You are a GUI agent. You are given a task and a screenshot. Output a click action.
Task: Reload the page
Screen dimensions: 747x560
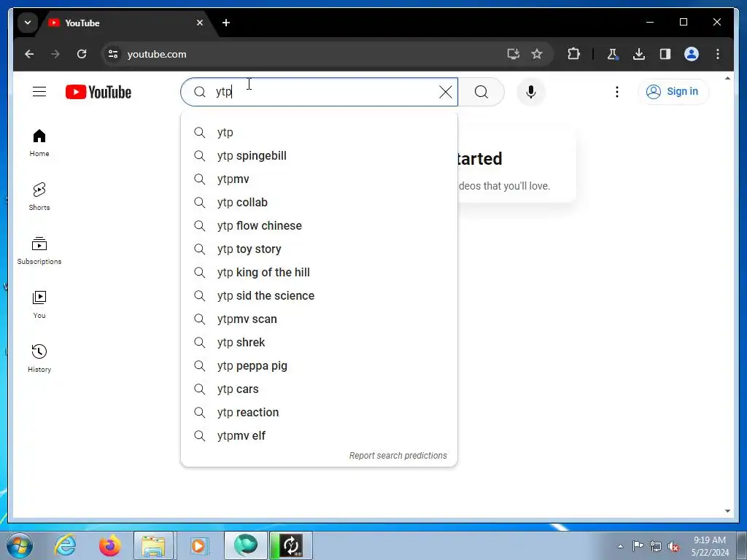[x=82, y=54]
